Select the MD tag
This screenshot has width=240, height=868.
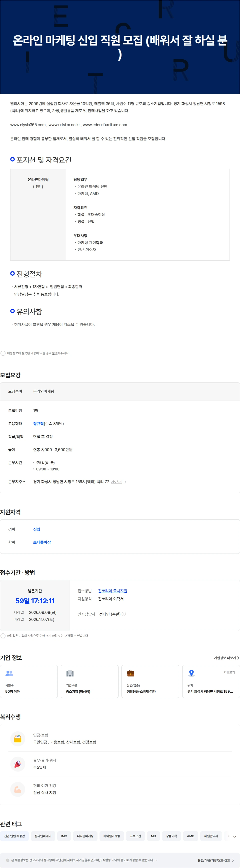coord(153,836)
